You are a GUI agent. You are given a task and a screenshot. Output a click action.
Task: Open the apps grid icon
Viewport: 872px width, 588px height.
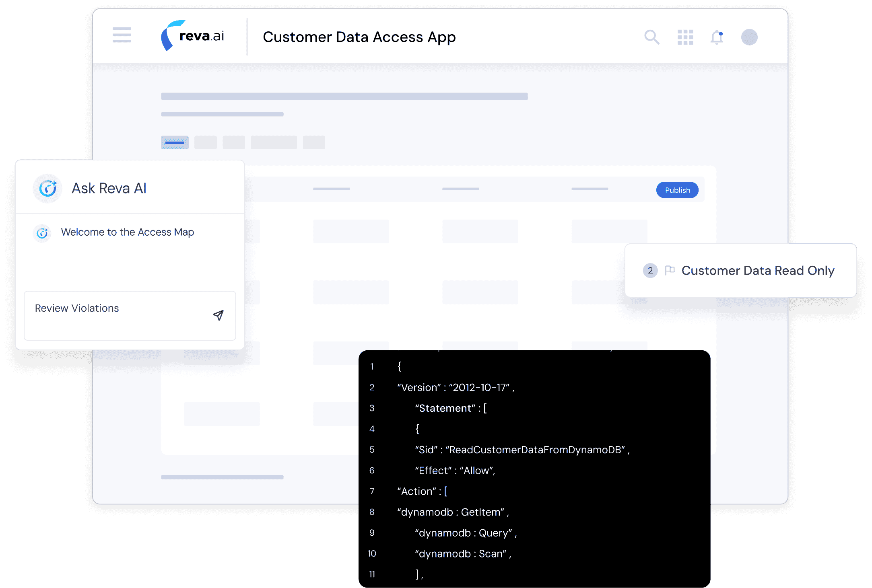click(x=685, y=37)
